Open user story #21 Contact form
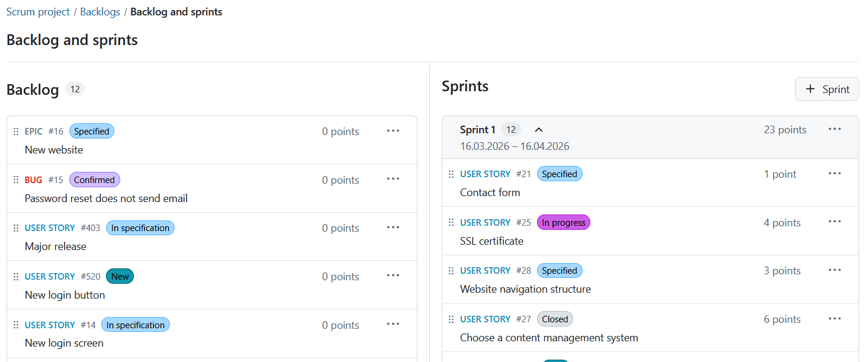Image resolution: width=868 pixels, height=362 pixels. point(485,173)
